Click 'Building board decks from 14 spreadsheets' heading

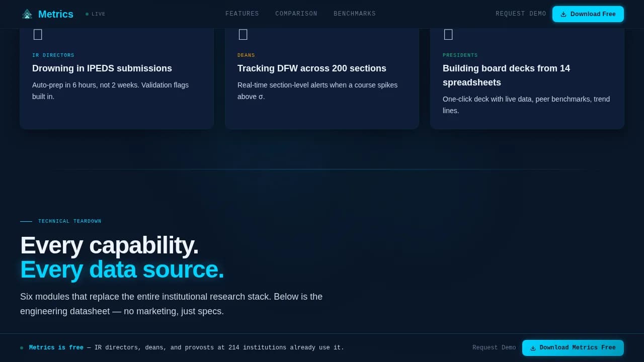click(x=506, y=75)
